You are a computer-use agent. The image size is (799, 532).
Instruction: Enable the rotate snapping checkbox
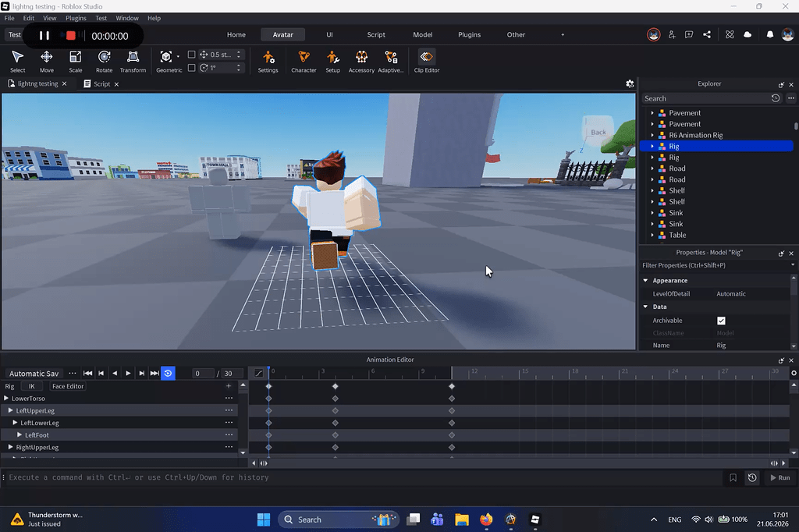[x=192, y=67]
